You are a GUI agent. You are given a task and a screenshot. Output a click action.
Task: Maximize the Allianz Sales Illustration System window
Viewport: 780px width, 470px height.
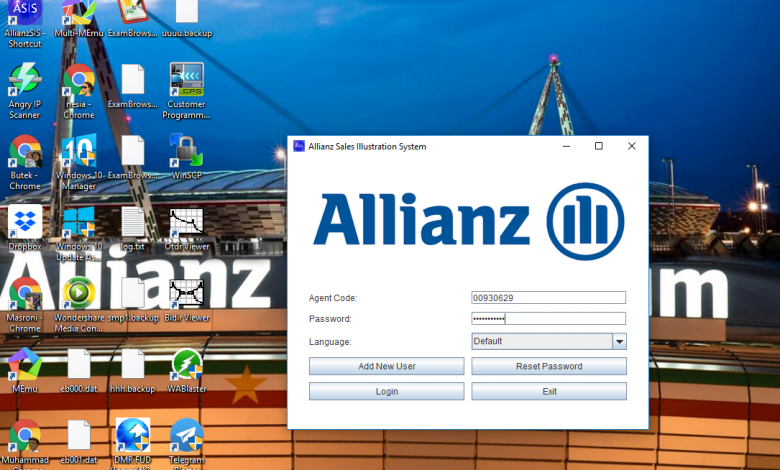pyautogui.click(x=599, y=146)
